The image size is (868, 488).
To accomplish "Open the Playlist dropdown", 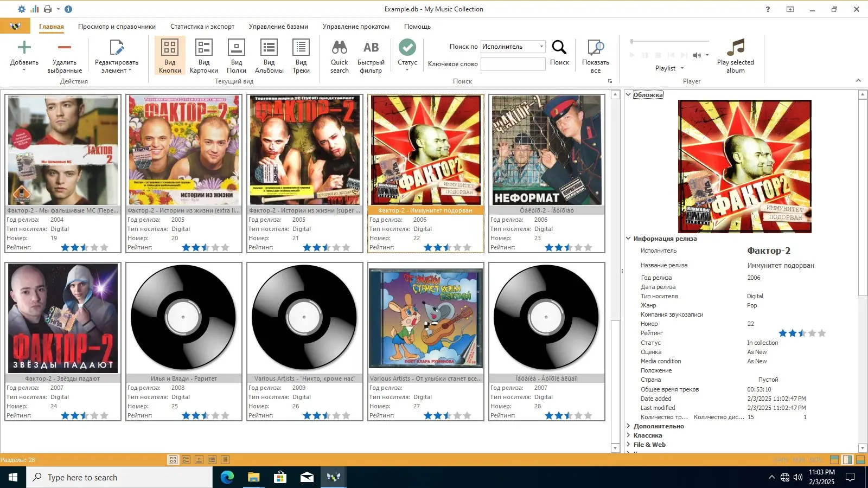I will tap(669, 68).
